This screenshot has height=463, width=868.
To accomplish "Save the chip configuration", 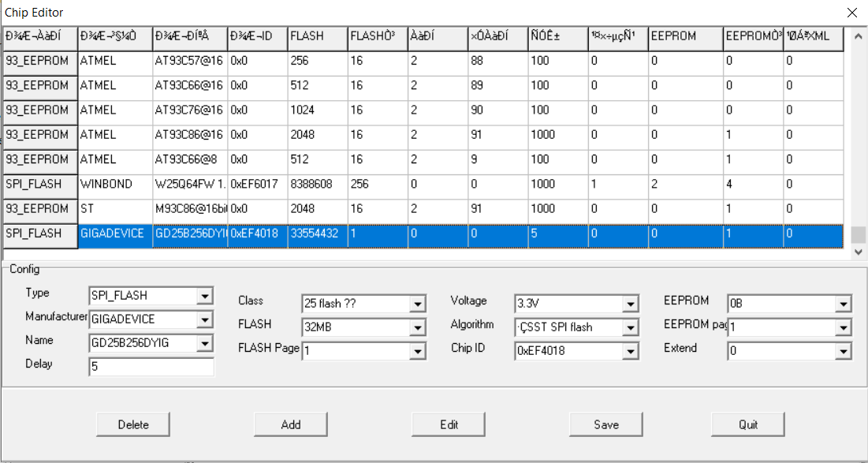I will [x=606, y=425].
